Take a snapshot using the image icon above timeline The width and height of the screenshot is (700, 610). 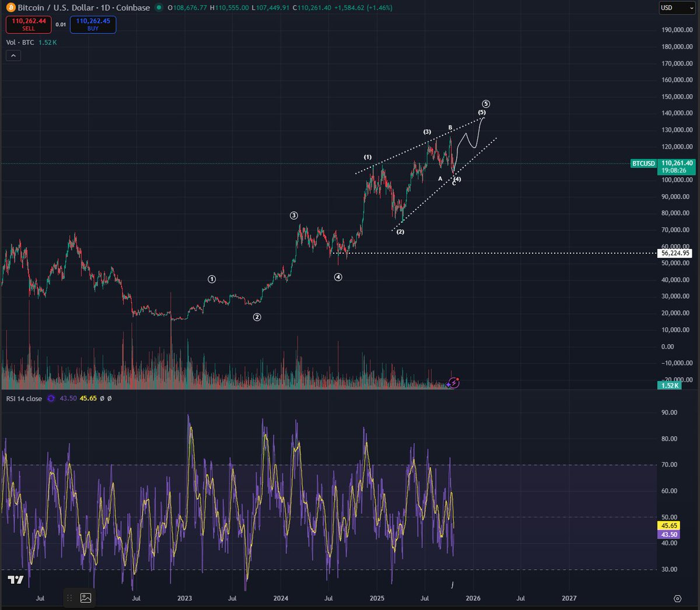pos(85,598)
